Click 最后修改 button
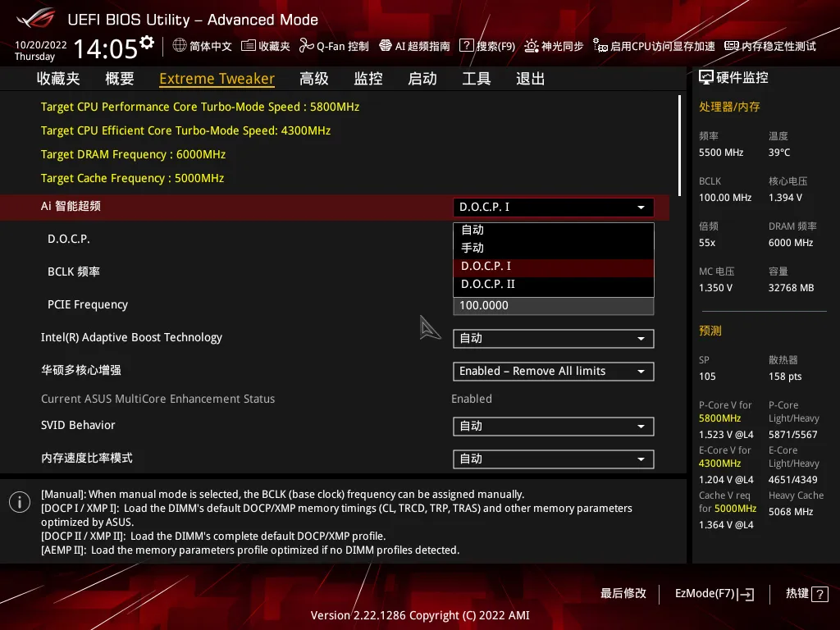This screenshot has width=840, height=630. click(623, 593)
